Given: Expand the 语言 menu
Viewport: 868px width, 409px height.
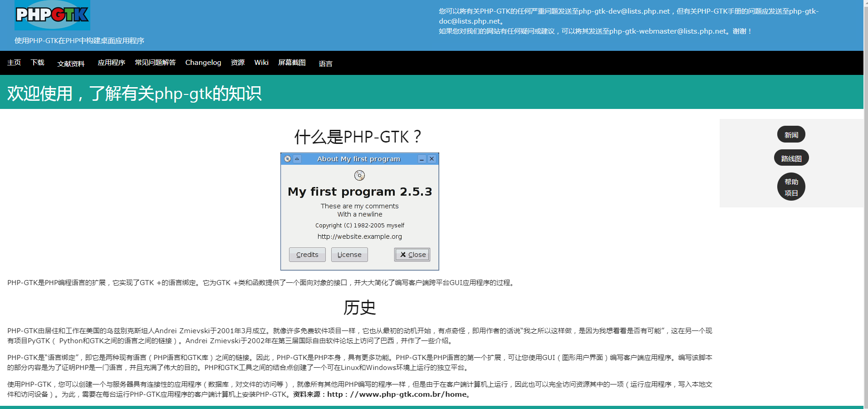Looking at the screenshot, I should (325, 64).
